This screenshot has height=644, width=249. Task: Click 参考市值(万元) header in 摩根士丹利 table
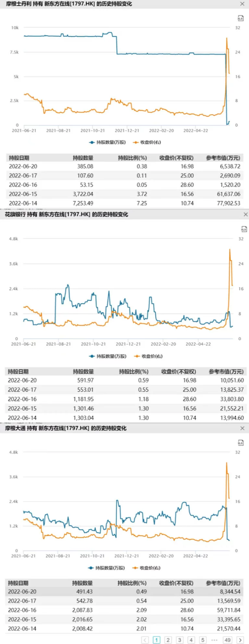tap(223, 158)
